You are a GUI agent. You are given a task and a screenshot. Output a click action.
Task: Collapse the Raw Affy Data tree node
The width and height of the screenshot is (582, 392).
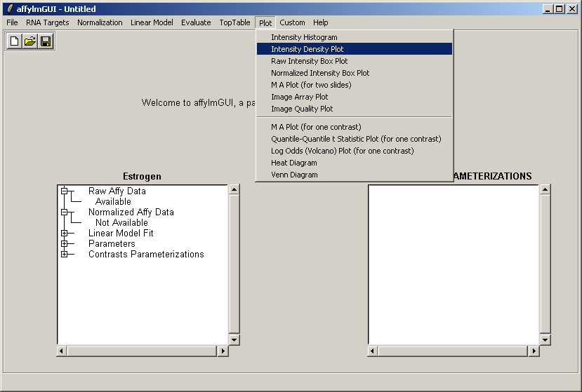click(65, 191)
